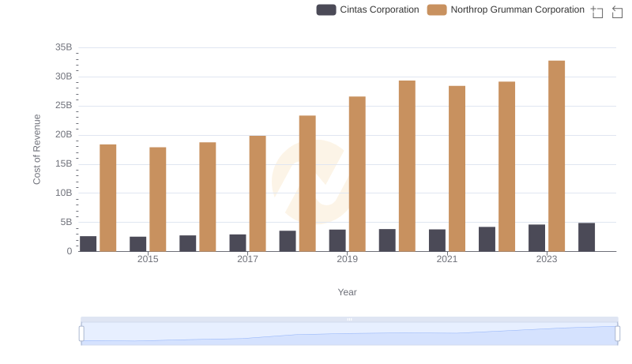Toggle Northrop Grumman Corporation legend series
Viewport: 632px width, 364px height.
pyautogui.click(x=506, y=9)
